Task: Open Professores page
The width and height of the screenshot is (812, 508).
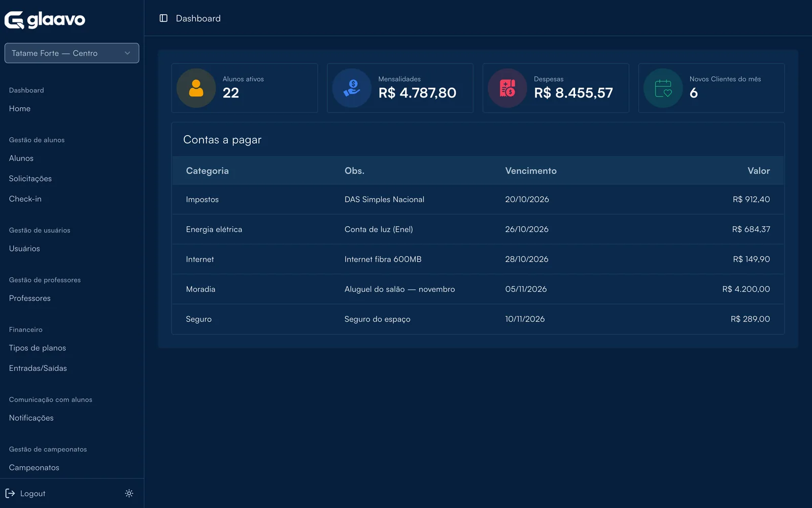Action: click(30, 299)
